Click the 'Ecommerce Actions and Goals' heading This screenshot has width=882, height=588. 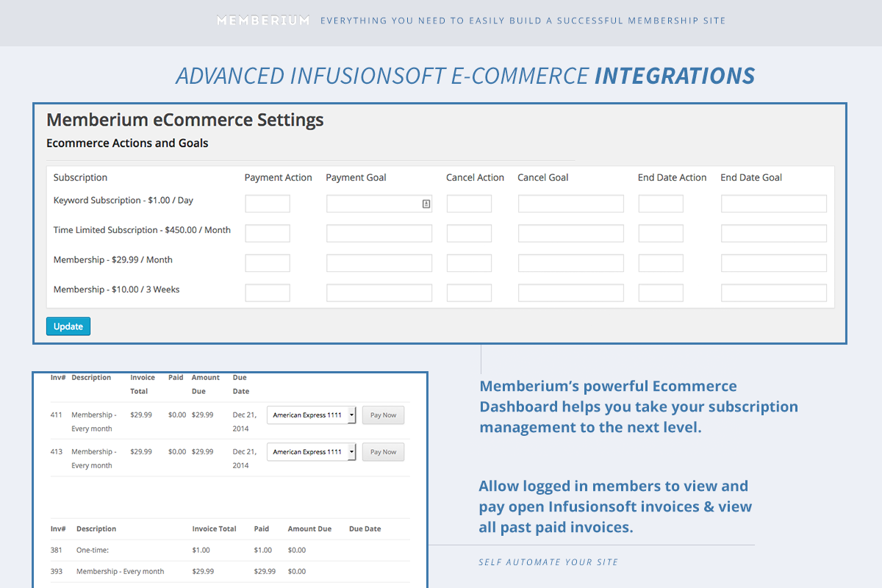(x=127, y=143)
